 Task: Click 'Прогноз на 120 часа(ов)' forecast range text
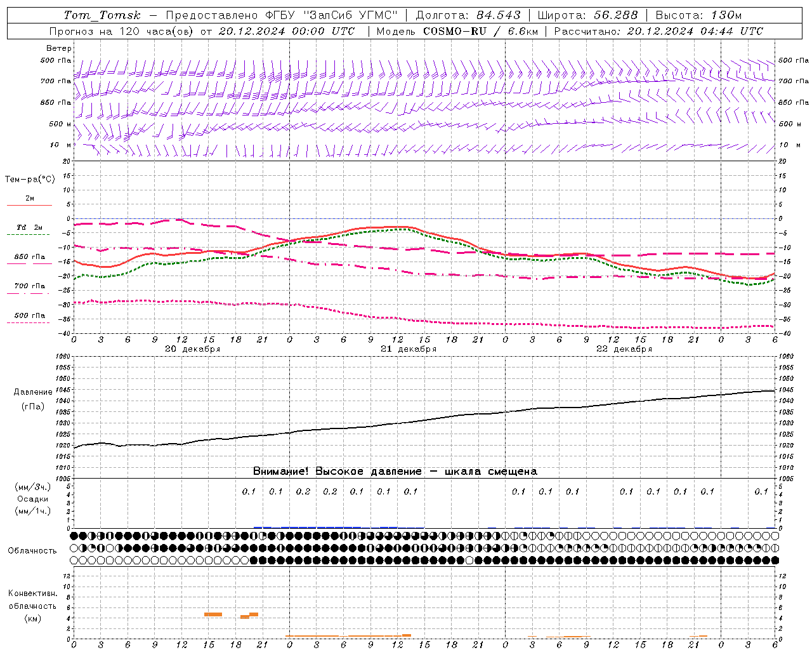tap(122, 31)
